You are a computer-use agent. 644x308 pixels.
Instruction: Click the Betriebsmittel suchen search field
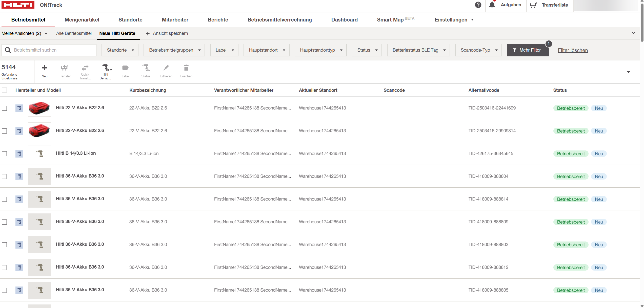[49, 50]
